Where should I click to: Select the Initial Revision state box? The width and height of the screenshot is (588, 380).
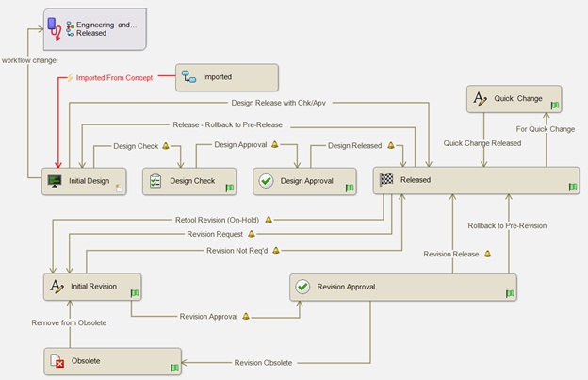coord(92,287)
